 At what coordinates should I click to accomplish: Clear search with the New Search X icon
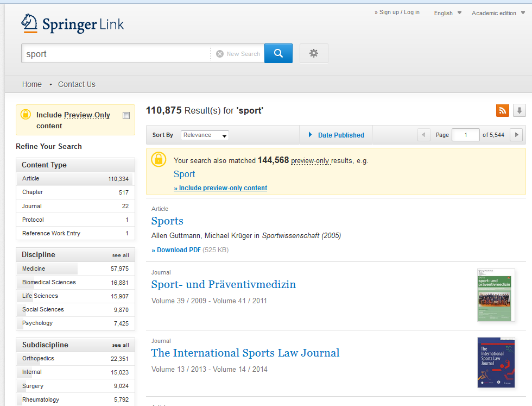[220, 54]
